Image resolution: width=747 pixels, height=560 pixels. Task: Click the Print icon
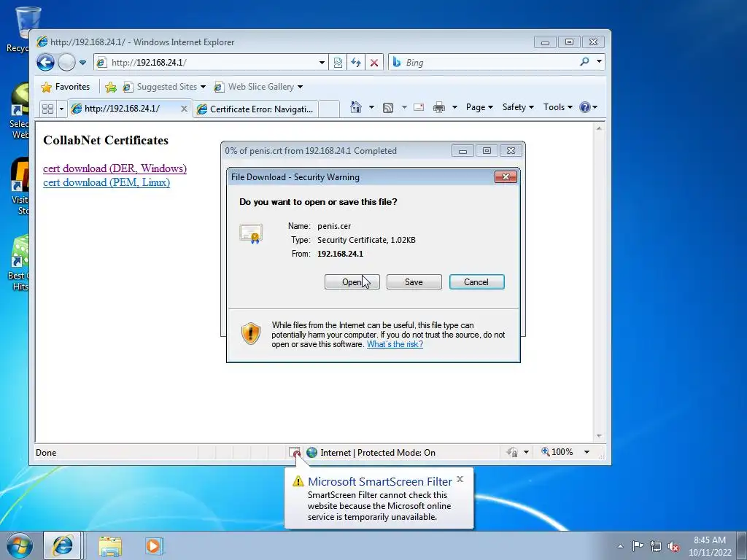tap(438, 107)
